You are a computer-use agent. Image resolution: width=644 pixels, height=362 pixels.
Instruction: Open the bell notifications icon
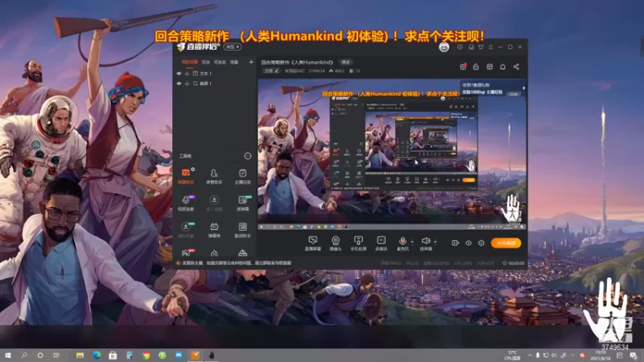pos(502,67)
